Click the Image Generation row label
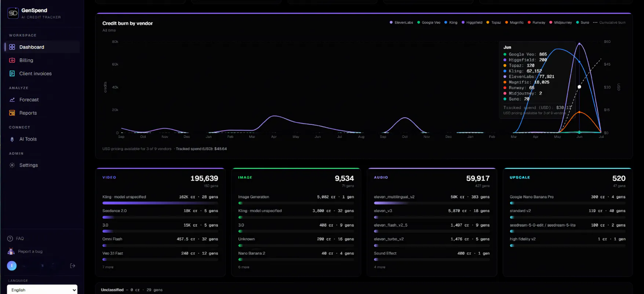 (254, 197)
